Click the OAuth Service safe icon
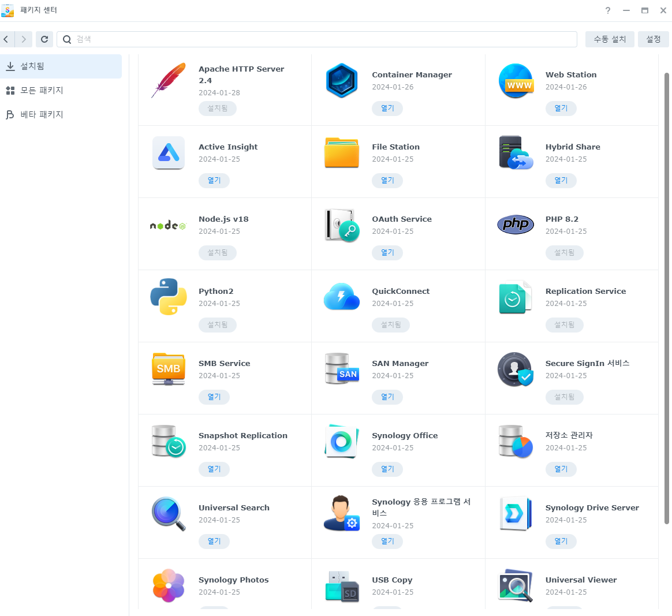672x616 pixels. (x=342, y=225)
